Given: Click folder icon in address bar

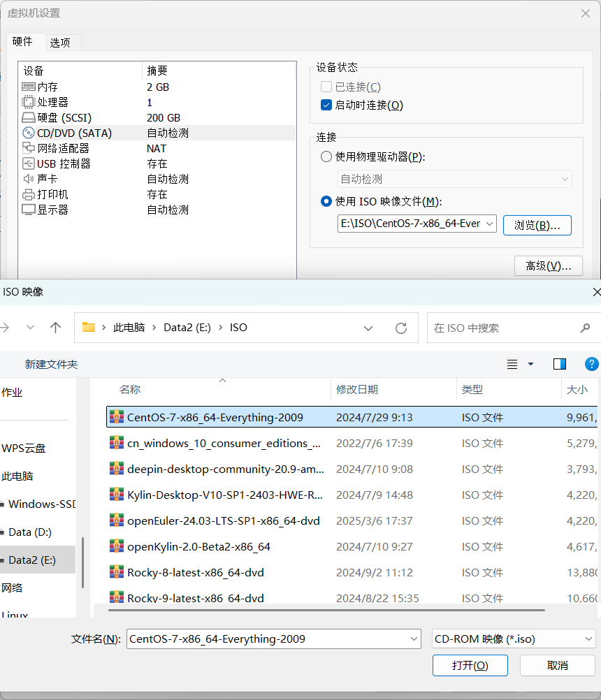Looking at the screenshot, I should point(89,327).
